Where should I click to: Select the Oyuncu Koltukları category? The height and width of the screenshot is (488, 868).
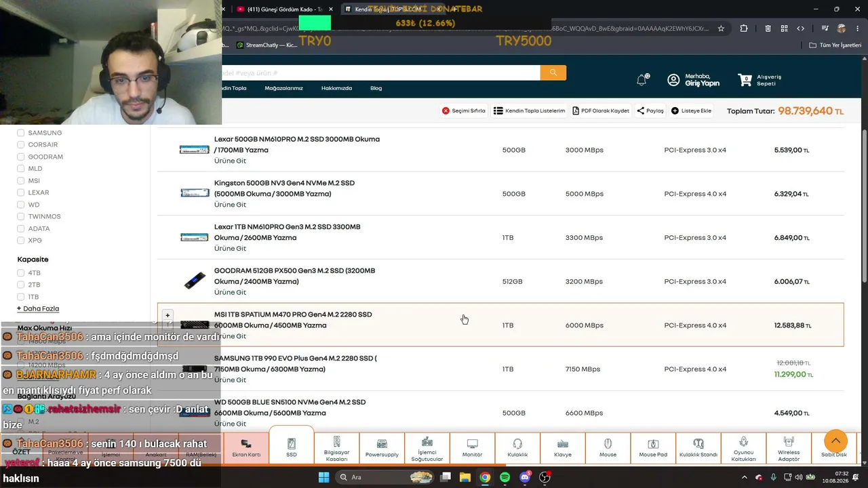(743, 448)
